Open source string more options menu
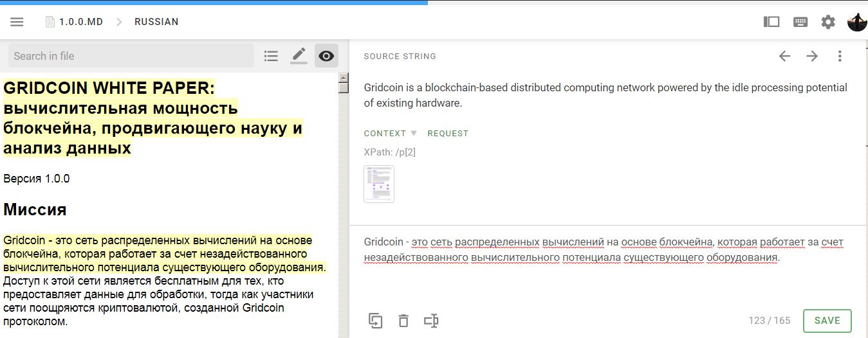Screen dimensions: 868x338 [x=840, y=56]
